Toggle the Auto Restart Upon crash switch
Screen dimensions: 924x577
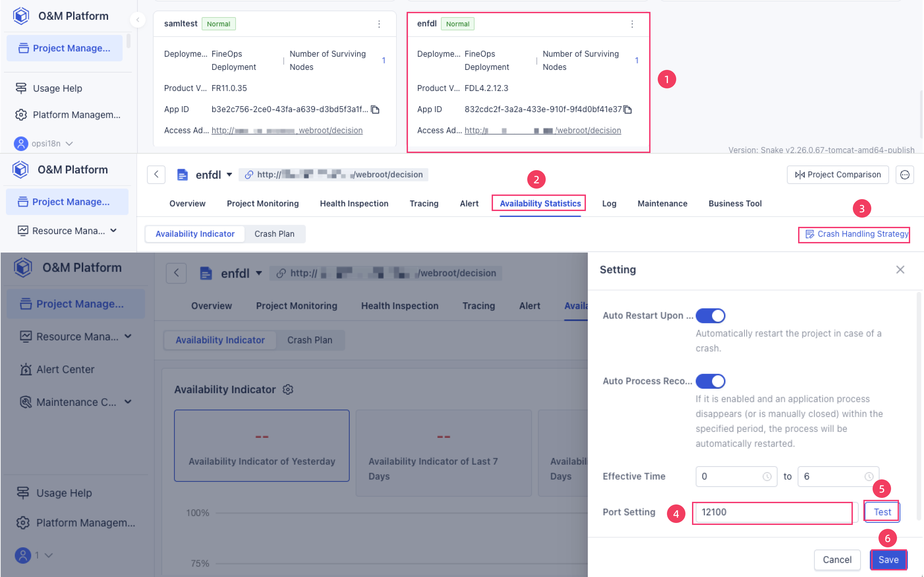(710, 316)
